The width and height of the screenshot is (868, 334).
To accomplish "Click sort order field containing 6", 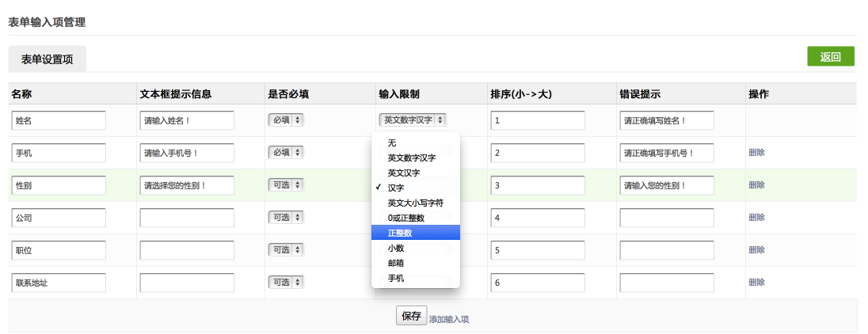I will click(538, 283).
